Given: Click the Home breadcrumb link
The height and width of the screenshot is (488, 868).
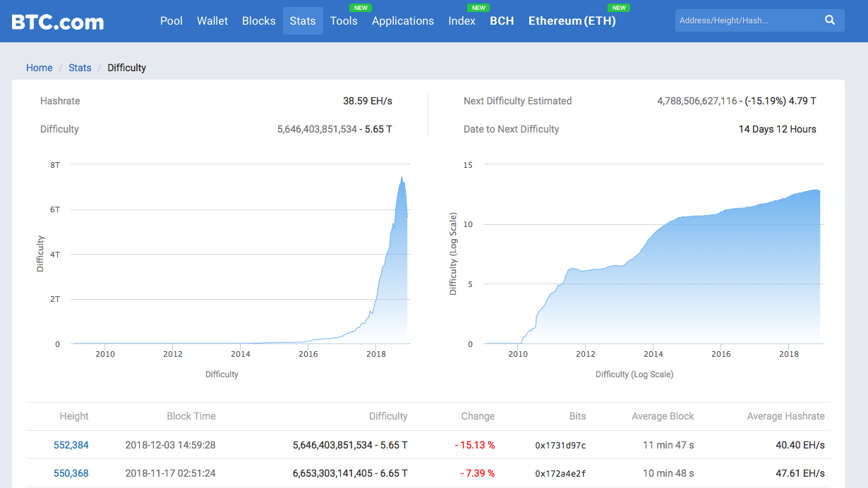Looking at the screenshot, I should [40, 68].
